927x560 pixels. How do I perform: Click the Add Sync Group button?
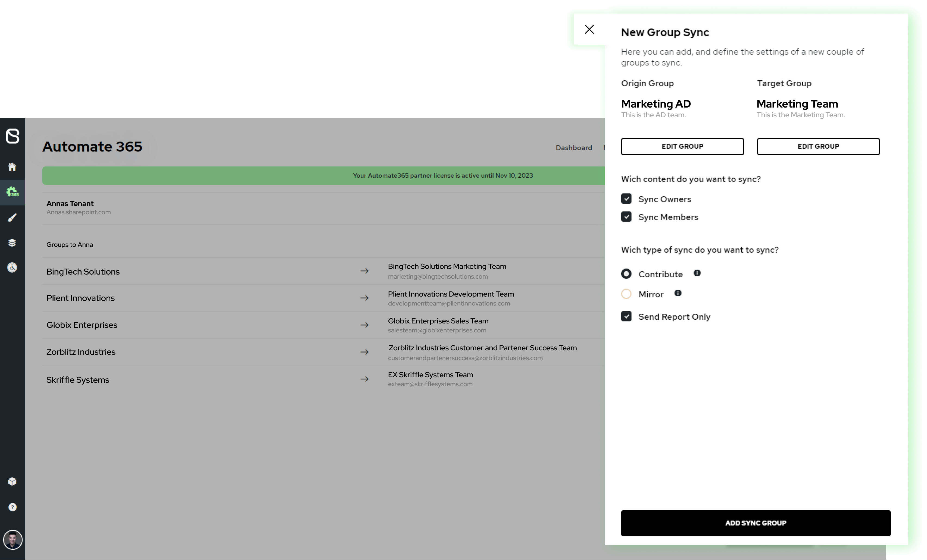[x=756, y=523]
